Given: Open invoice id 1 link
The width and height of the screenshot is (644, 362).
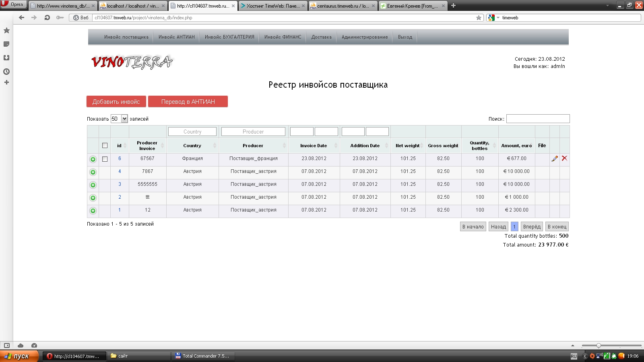Looking at the screenshot, I should (120, 210).
